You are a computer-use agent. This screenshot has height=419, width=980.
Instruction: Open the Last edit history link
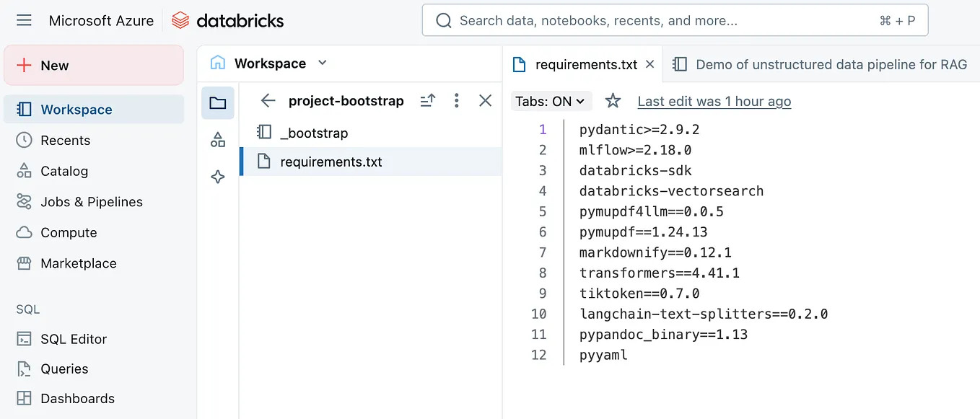pos(714,102)
